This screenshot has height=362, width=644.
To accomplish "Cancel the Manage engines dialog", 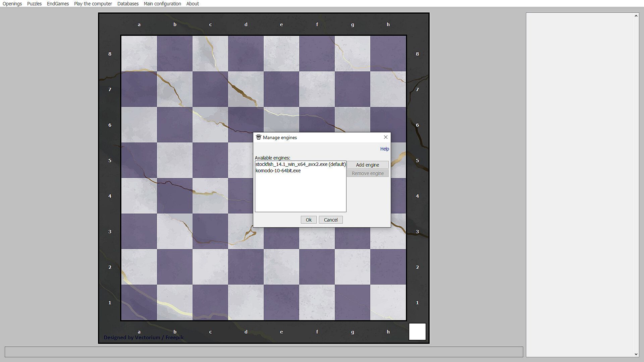I will [x=330, y=220].
